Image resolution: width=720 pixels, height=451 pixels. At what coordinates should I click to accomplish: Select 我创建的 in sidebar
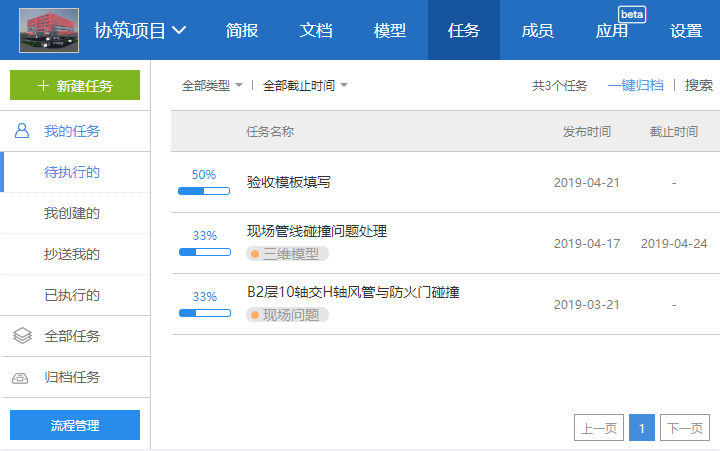point(75,213)
